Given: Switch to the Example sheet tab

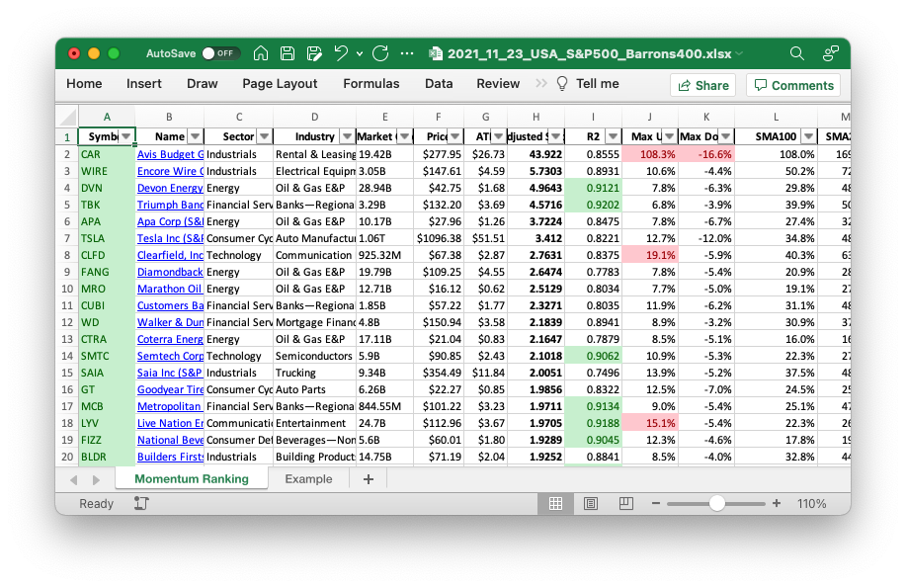Looking at the screenshot, I should point(308,479).
